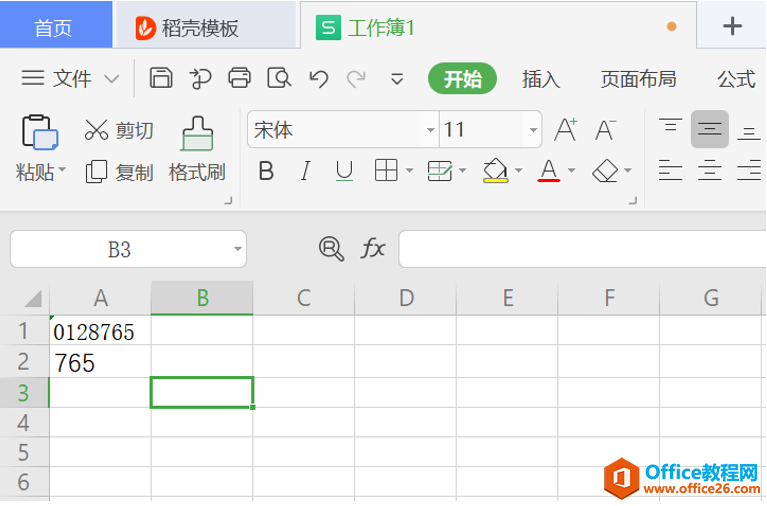
Task: Open the 公式 ribbon tab
Action: click(x=736, y=79)
